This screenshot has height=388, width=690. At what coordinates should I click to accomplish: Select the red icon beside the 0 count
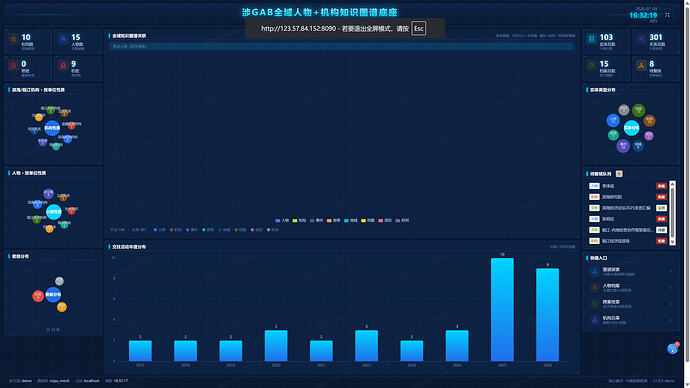tap(13, 66)
